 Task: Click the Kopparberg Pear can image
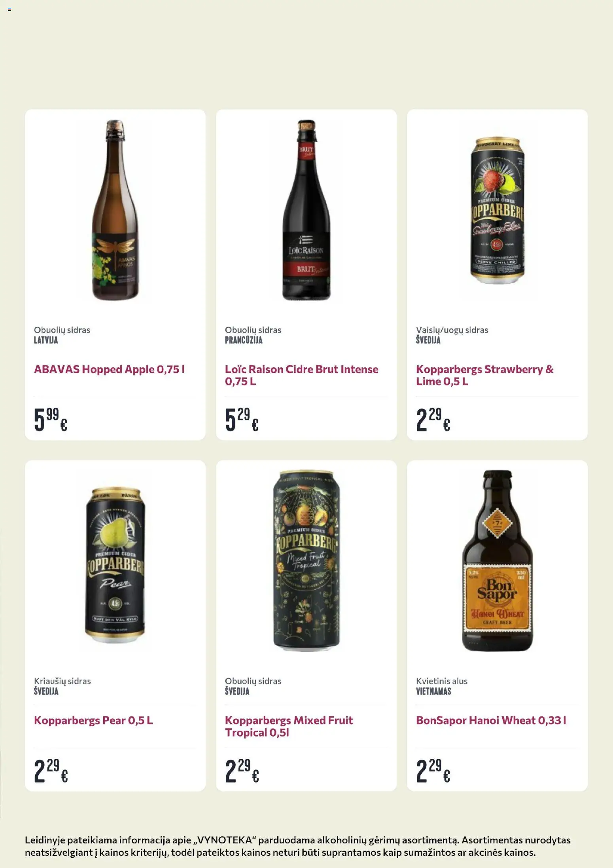click(x=115, y=561)
